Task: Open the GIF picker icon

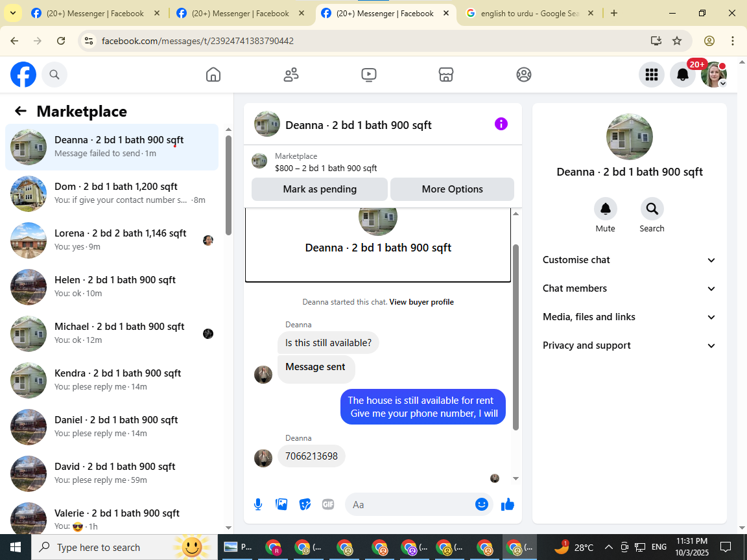Action: tap(327, 504)
